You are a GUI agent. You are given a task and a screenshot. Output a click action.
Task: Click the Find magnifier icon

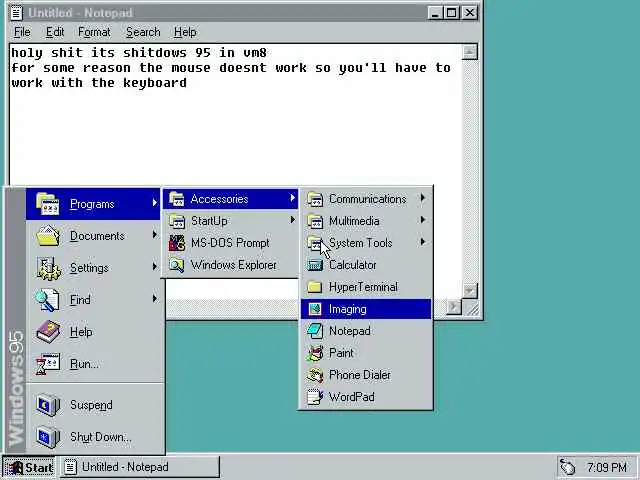pyautogui.click(x=47, y=300)
